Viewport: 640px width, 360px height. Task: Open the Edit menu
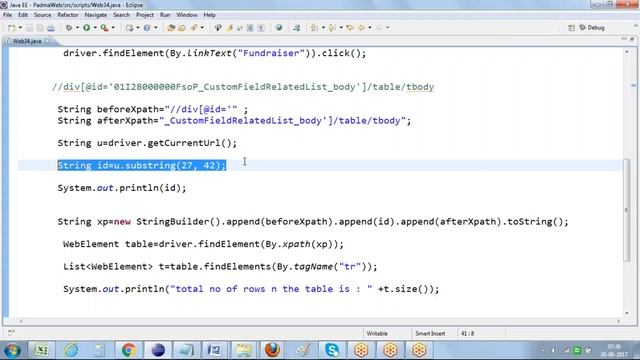23,15
